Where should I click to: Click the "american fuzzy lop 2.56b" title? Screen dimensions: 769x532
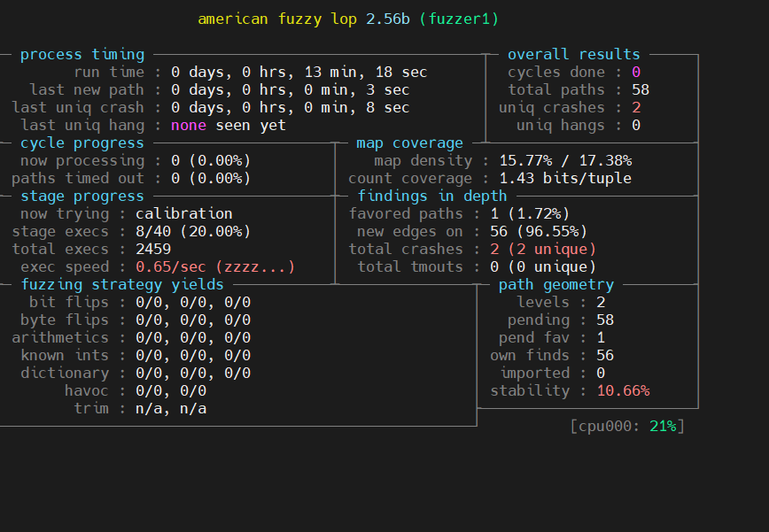(304, 19)
